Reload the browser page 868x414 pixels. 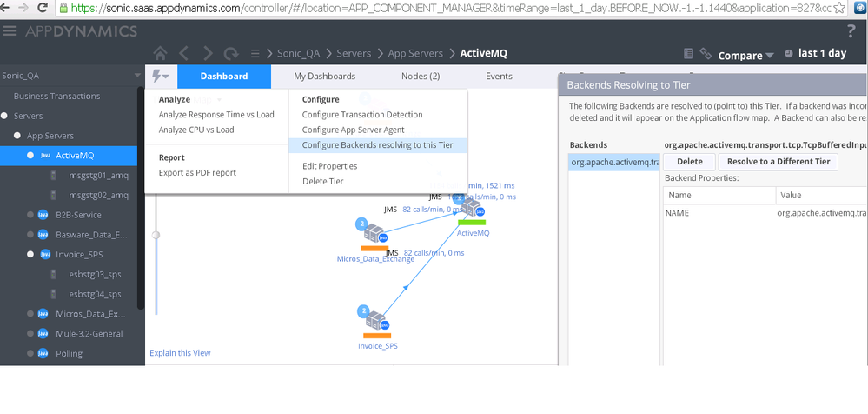[42, 8]
